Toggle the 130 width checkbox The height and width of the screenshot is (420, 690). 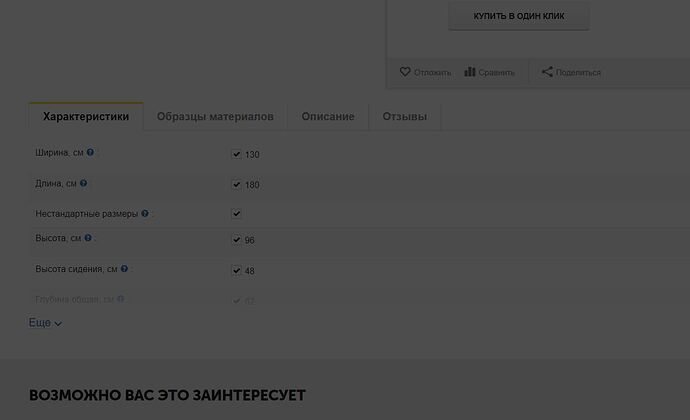coord(236,154)
